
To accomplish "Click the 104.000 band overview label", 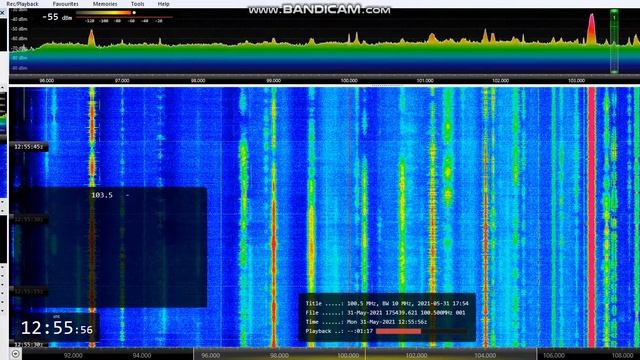I will (485, 356).
